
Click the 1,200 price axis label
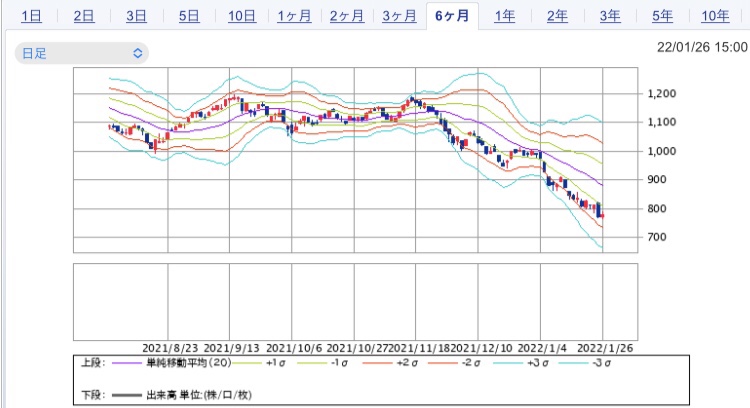(x=662, y=93)
